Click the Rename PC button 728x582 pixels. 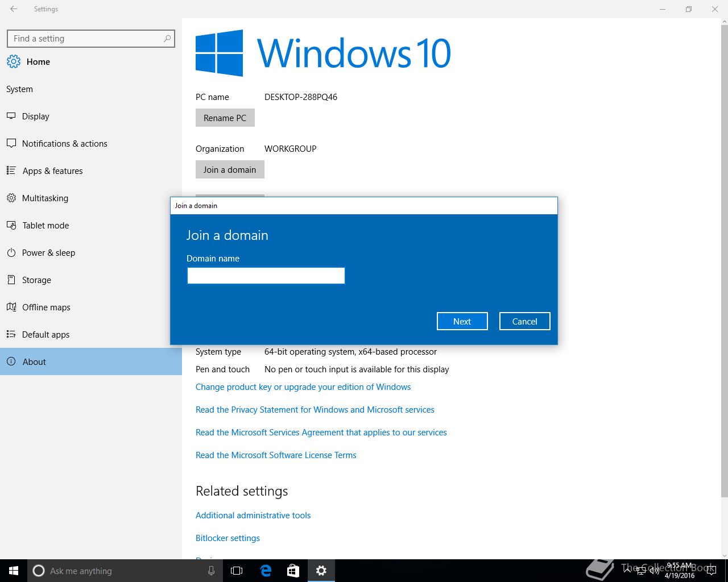(225, 118)
